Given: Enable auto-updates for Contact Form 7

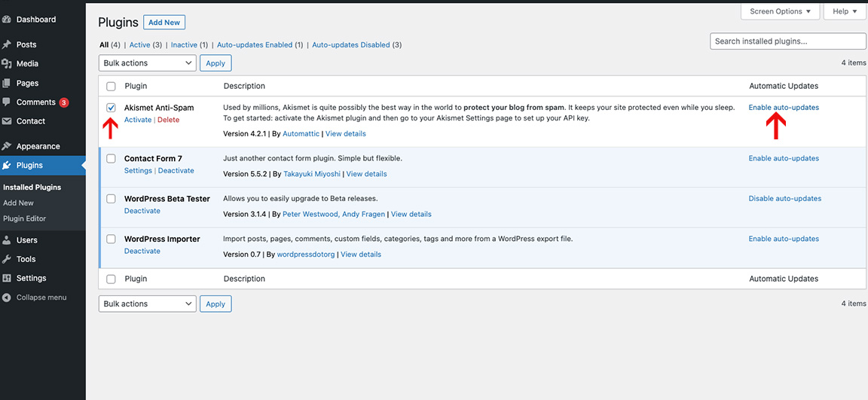Looking at the screenshot, I should coord(784,158).
